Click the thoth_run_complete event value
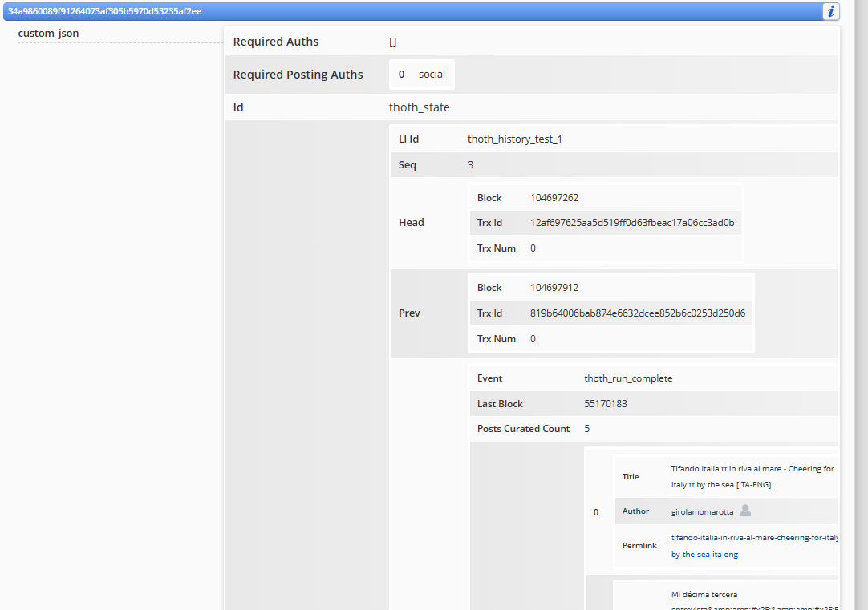Viewport: 868px width, 610px height. pyautogui.click(x=628, y=378)
